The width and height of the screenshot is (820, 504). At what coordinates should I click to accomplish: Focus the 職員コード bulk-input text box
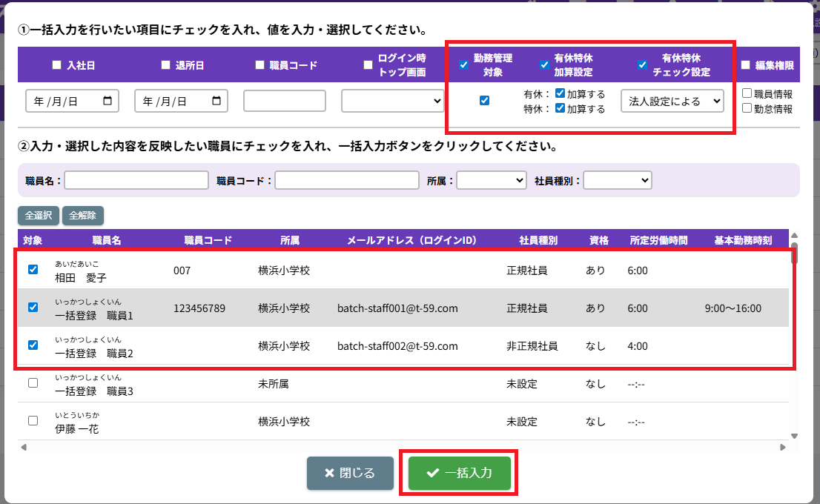[x=285, y=102]
